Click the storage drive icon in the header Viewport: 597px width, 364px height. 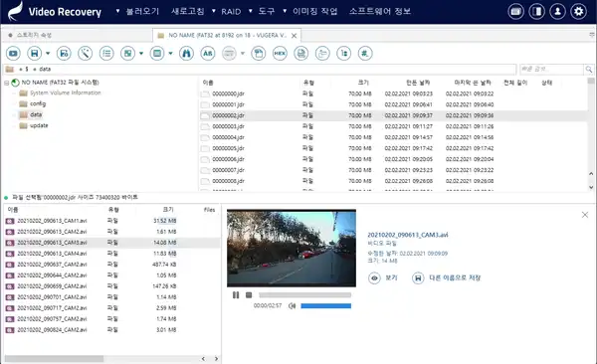point(515,11)
